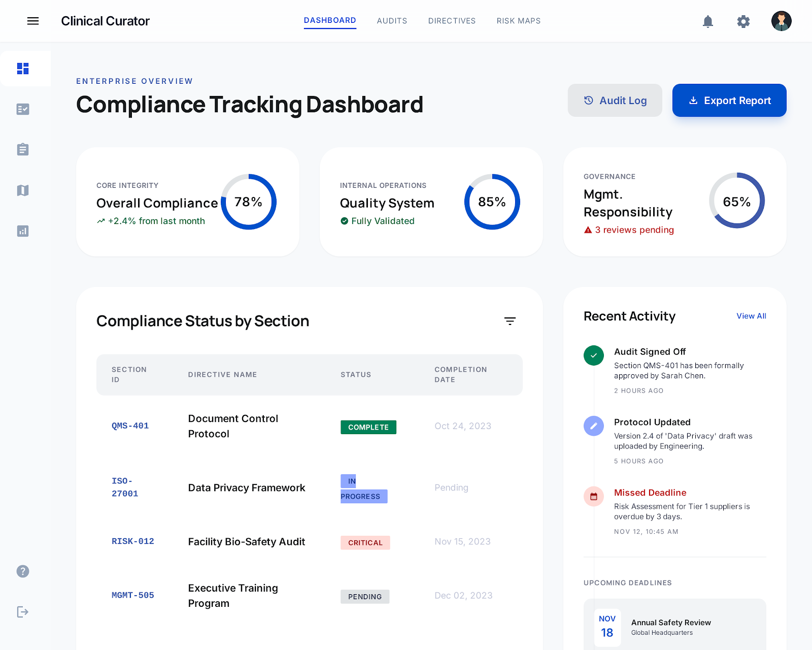812x650 pixels.
Task: Click the Fully Validated check icon
Action: click(x=344, y=221)
